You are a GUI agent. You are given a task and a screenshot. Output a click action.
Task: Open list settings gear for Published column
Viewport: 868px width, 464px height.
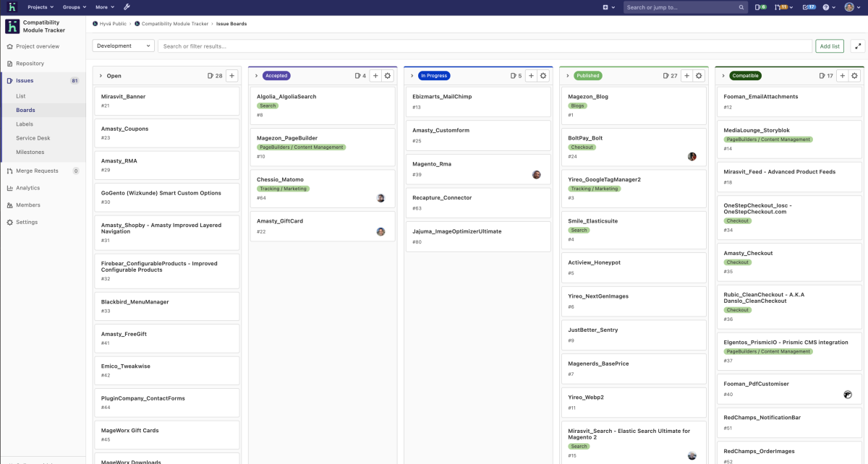[x=699, y=75]
